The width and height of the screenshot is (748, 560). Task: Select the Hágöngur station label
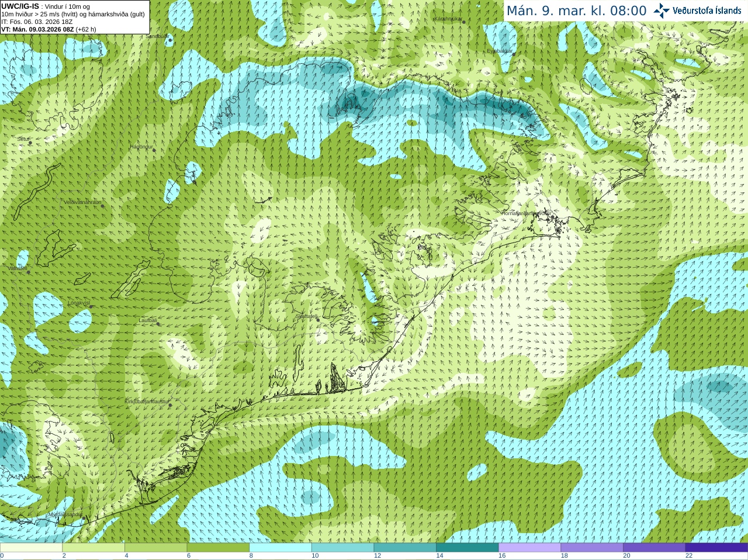click(141, 147)
